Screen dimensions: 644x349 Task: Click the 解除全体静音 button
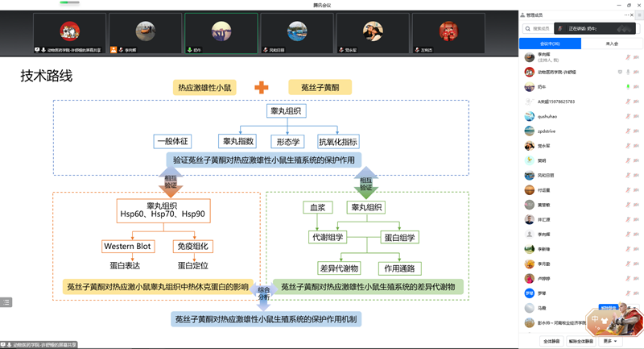click(581, 341)
